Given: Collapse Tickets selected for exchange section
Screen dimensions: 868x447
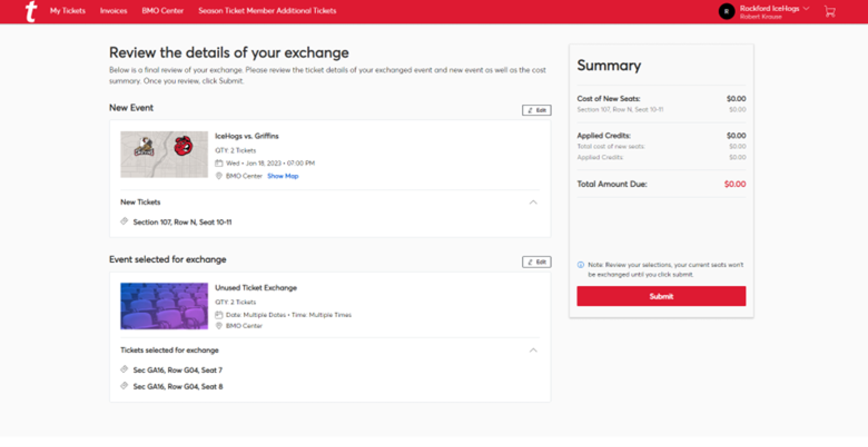Looking at the screenshot, I should [533, 350].
